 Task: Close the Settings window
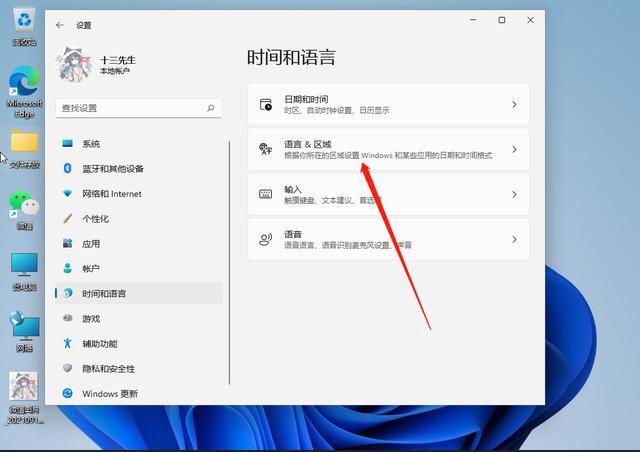coord(530,20)
